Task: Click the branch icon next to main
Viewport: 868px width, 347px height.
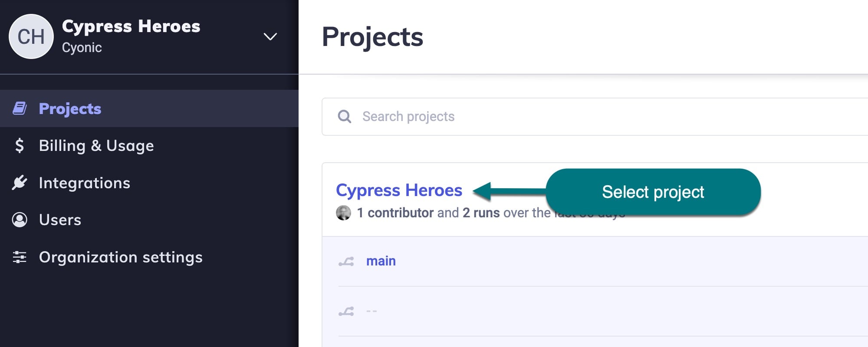Action: (x=346, y=261)
